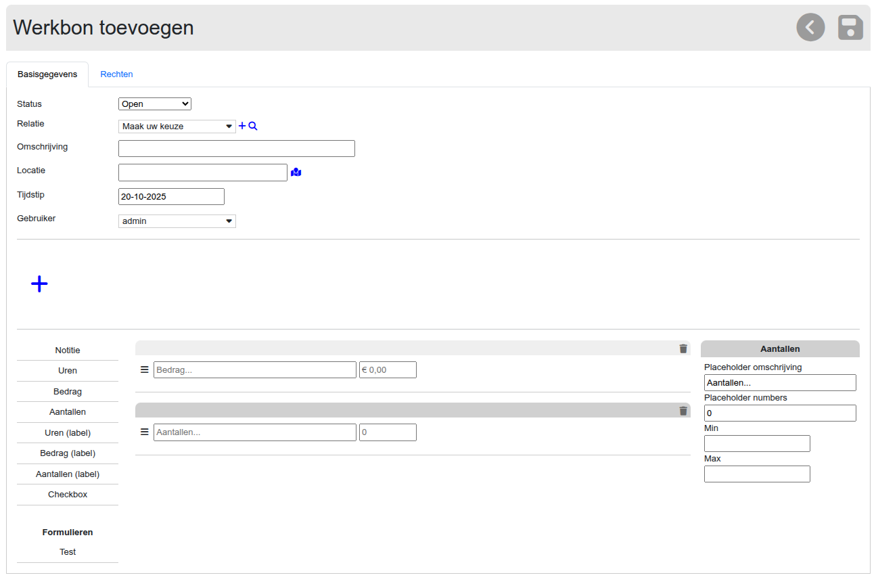Switch to the Rechten tab
This screenshot has width=876, height=588.
click(x=116, y=74)
